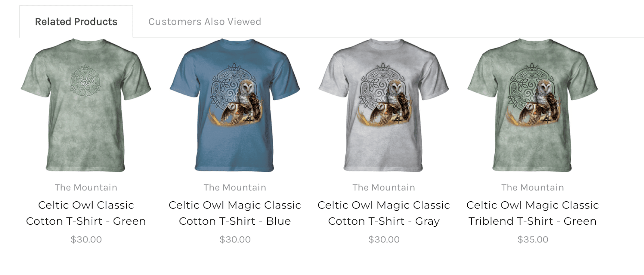644x275 pixels.
Task: Click the $30.00 price under the blue shirt
Action: click(x=235, y=240)
